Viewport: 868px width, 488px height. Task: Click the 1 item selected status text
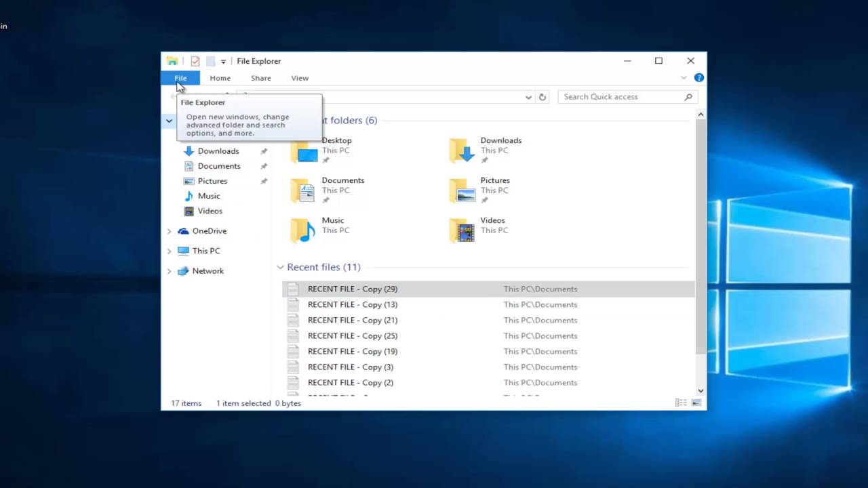243,403
